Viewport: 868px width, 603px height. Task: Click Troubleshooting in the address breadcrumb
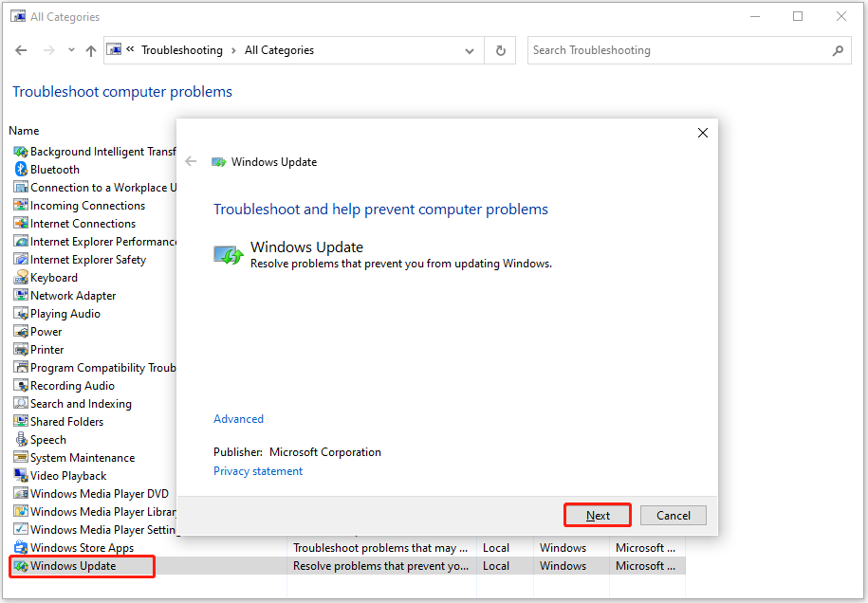(x=182, y=50)
